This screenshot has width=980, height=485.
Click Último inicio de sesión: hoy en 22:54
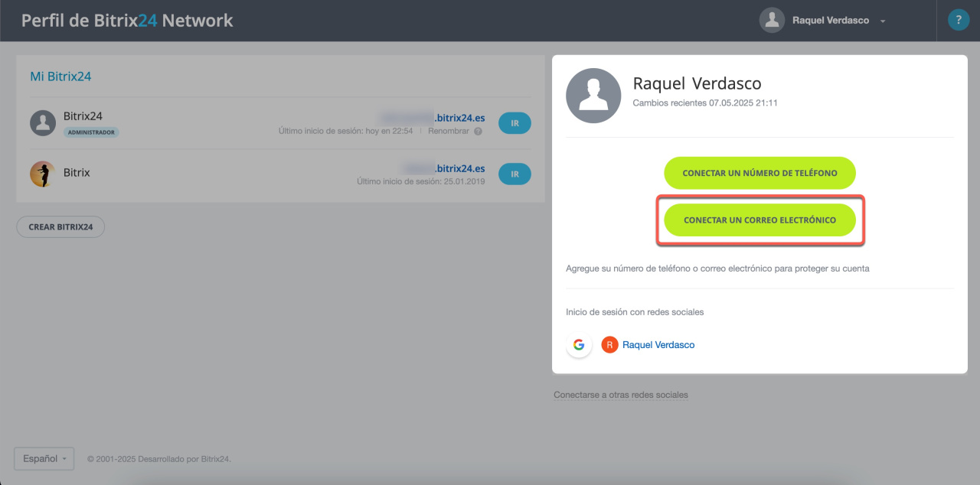click(x=345, y=132)
